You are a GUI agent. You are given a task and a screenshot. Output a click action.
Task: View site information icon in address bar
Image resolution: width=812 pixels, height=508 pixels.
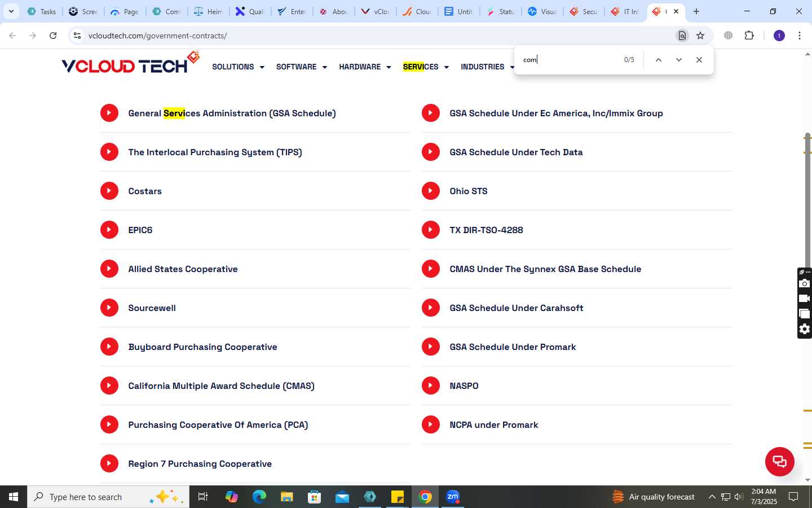click(x=77, y=36)
